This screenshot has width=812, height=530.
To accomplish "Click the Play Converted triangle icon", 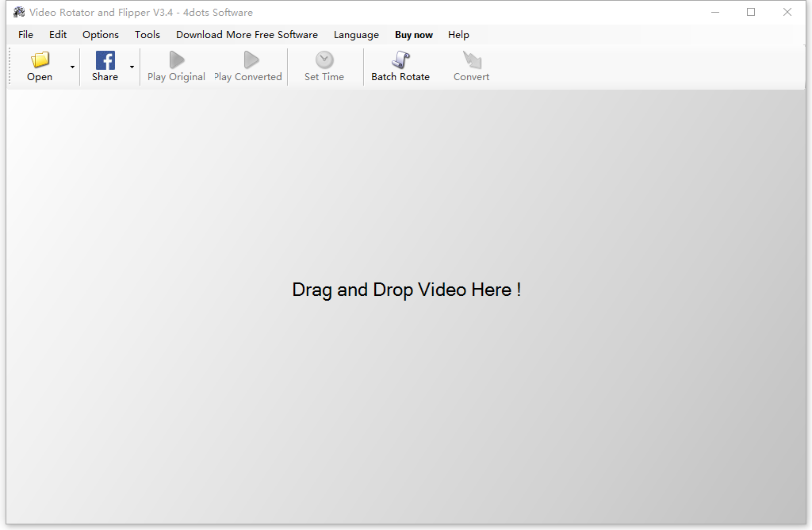I will tap(251, 60).
